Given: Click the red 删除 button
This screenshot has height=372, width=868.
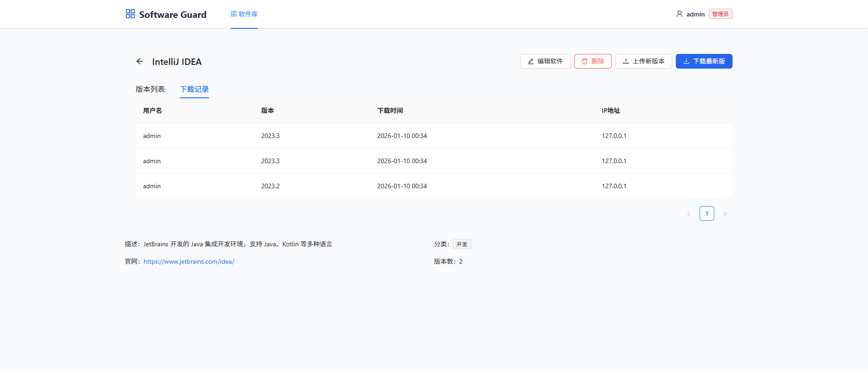Looking at the screenshot, I should click(593, 61).
